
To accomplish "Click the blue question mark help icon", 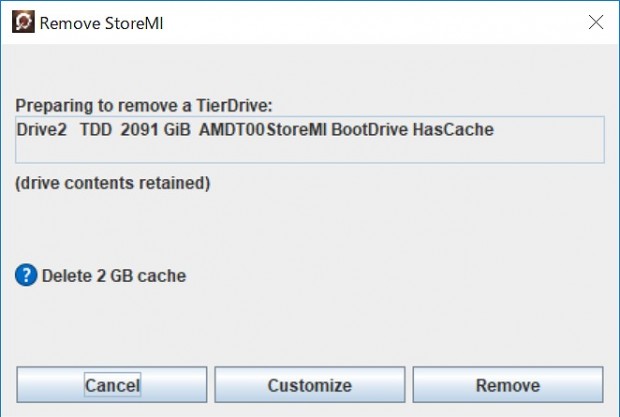I will click(x=26, y=275).
